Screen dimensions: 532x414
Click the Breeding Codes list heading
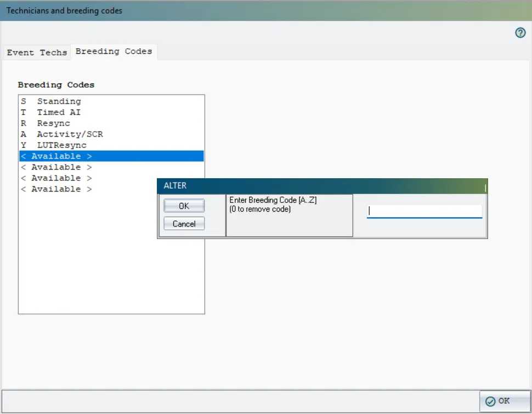(56, 85)
